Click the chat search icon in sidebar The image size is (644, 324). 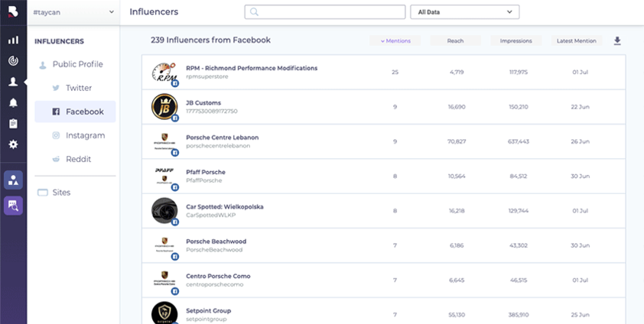tap(13, 205)
